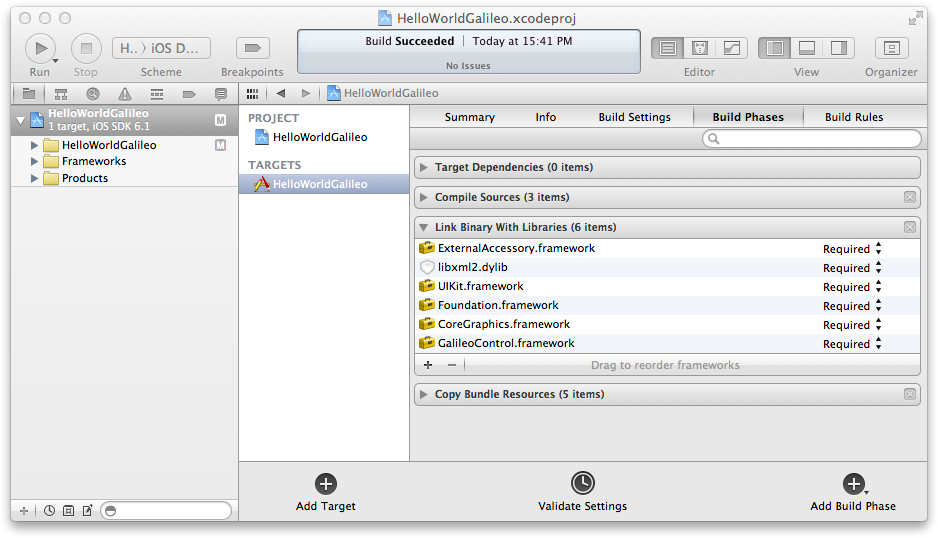This screenshot has width=938, height=538.
Task: Remove selected library with minus button
Action: click(x=452, y=365)
